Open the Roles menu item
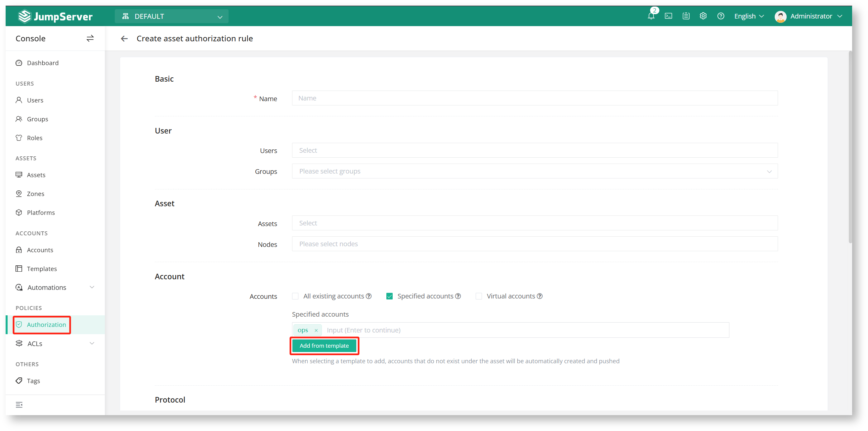Viewport: 868px width, 431px height. [55, 138]
